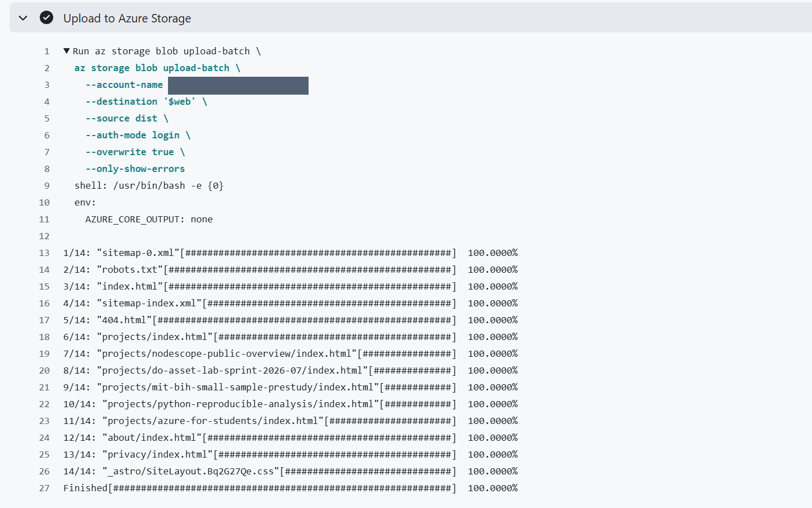Collapse the Run az storage command group
This screenshot has height=508, width=812.
[x=67, y=51]
